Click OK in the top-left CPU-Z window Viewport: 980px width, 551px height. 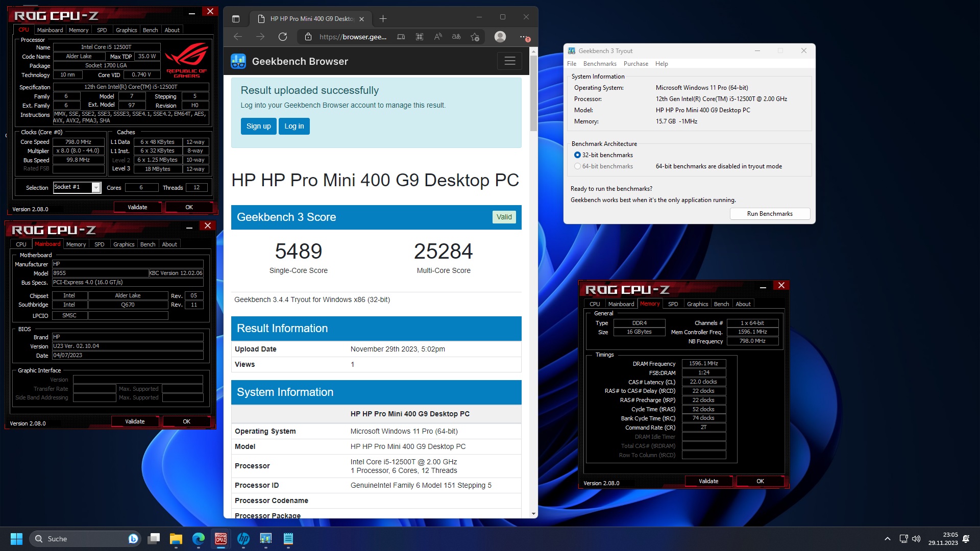click(189, 207)
